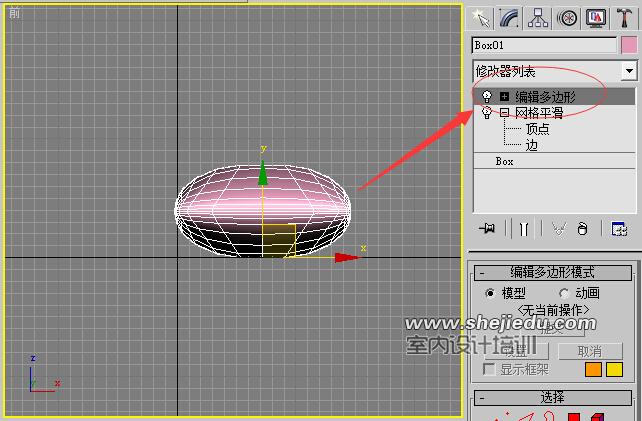Image resolution: width=642 pixels, height=421 pixels.
Task: Switch to the Modify panel tab
Action: 509,18
